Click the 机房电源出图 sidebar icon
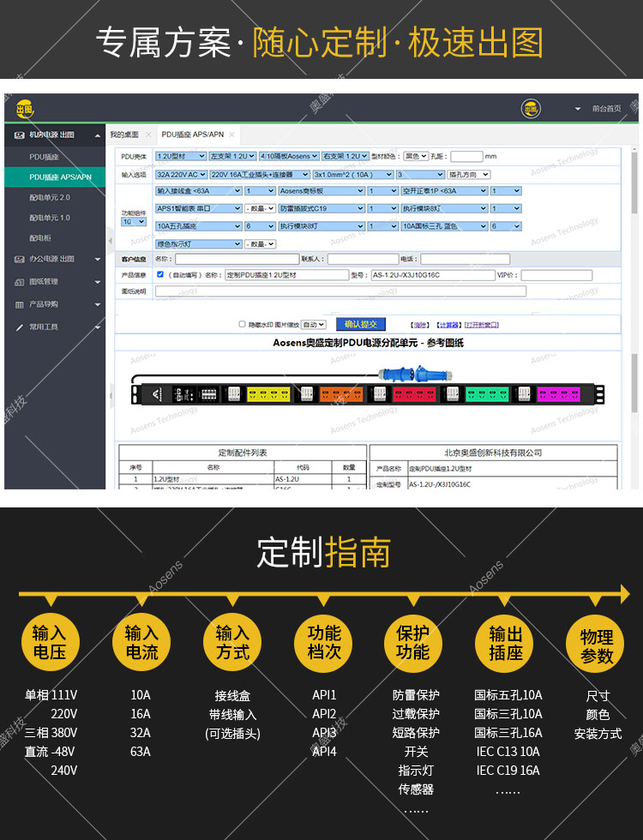 pyautogui.click(x=20, y=135)
